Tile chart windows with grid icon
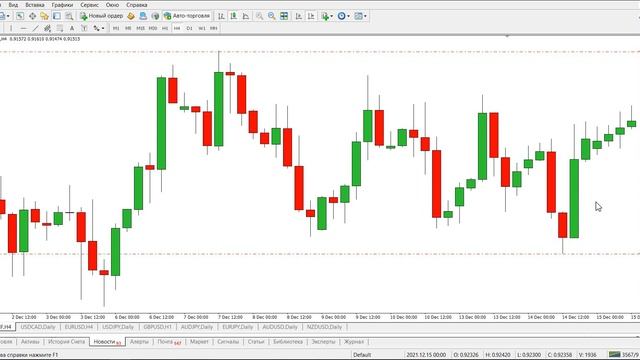640x360 pixels. coord(284,16)
